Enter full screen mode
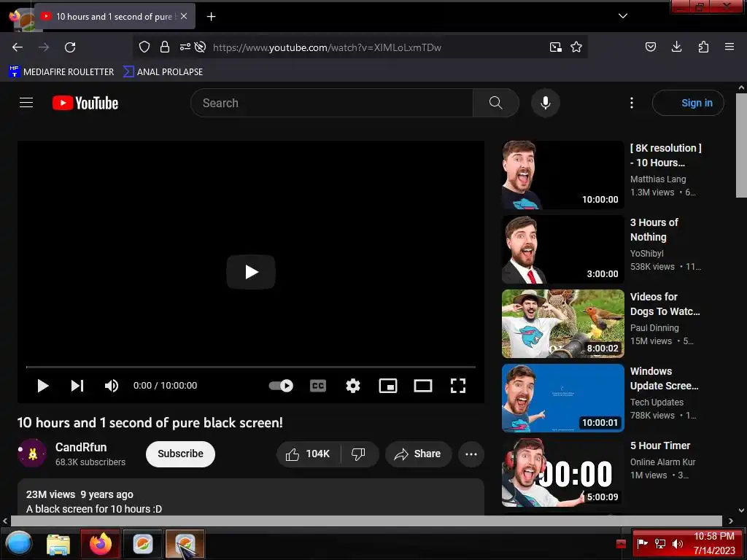This screenshot has width=747, height=560. [x=458, y=386]
